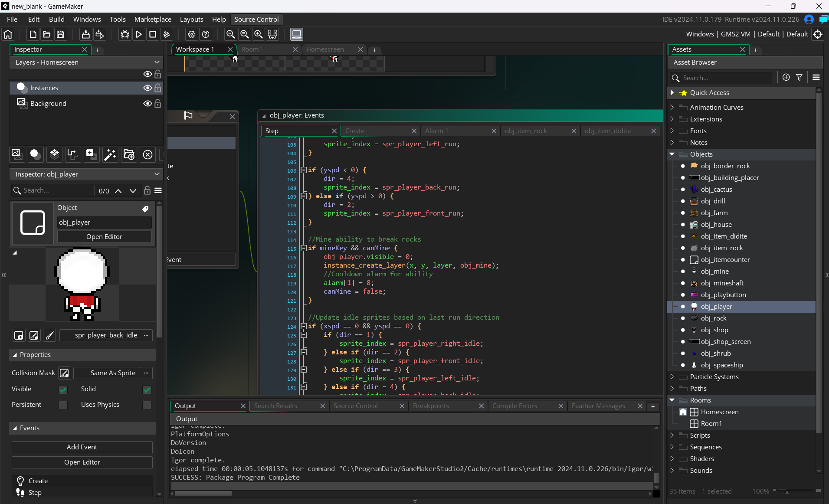
Task: Click the Debug bug icon in toolbar
Action: tap(125, 34)
